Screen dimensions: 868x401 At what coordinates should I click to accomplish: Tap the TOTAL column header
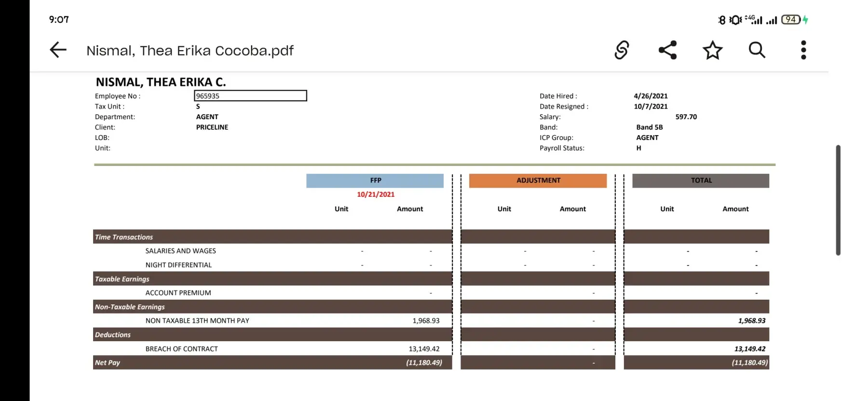(701, 180)
